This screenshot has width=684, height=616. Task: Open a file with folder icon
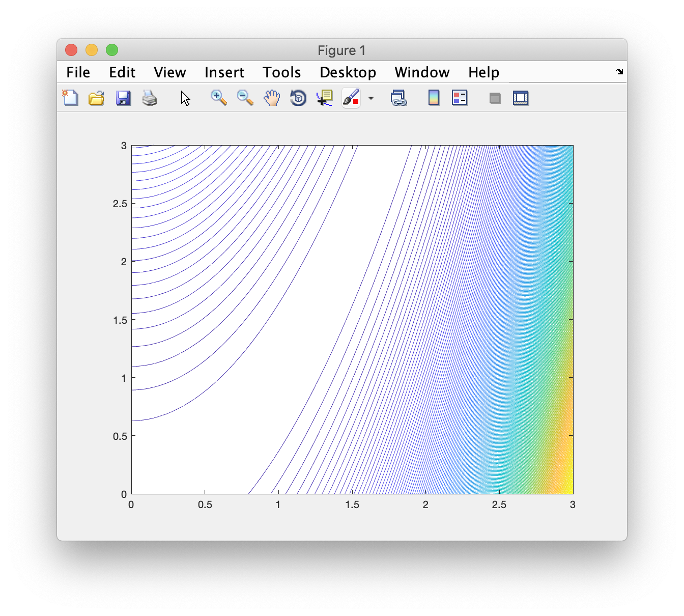96,97
